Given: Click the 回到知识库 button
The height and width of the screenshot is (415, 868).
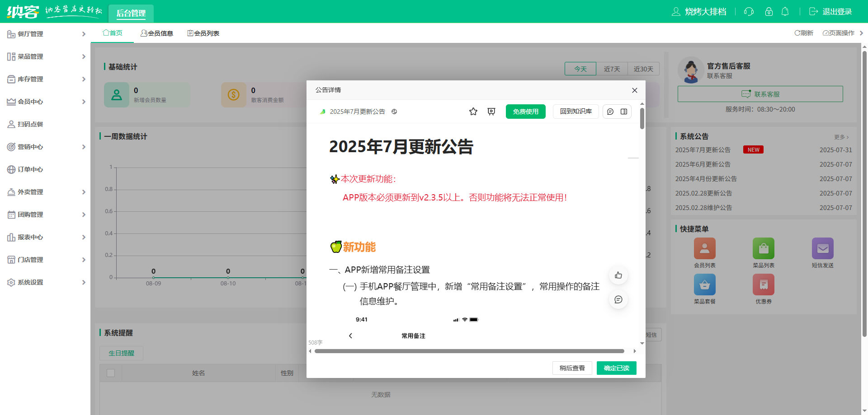Looking at the screenshot, I should click(x=576, y=112).
